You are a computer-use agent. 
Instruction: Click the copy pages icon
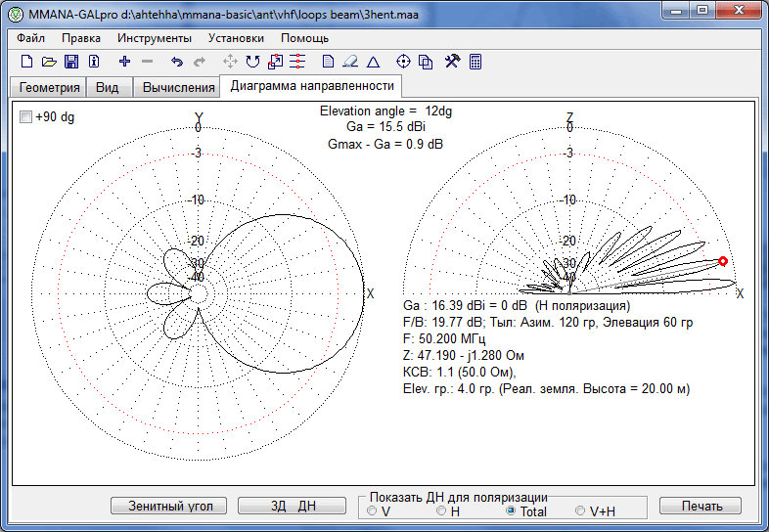(x=426, y=62)
